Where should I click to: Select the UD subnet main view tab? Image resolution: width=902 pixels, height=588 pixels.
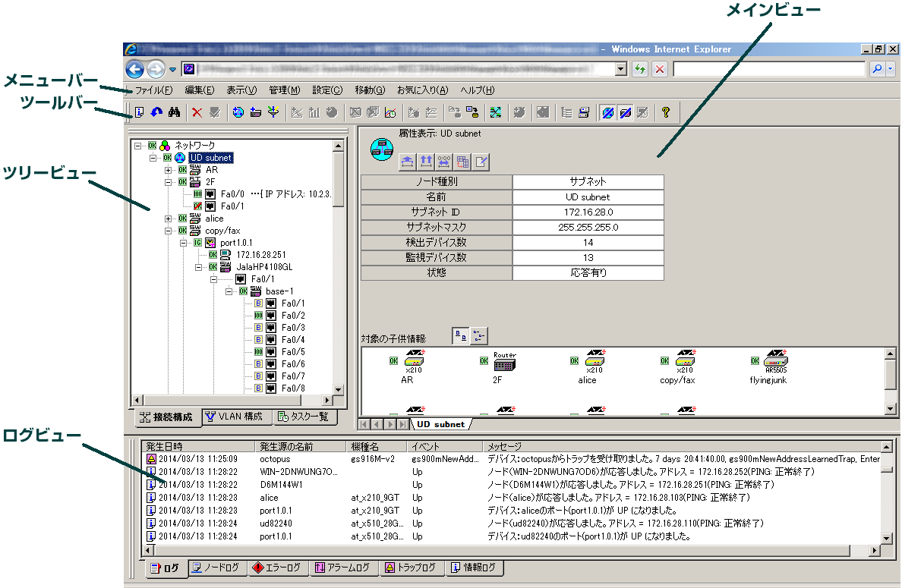(x=441, y=424)
